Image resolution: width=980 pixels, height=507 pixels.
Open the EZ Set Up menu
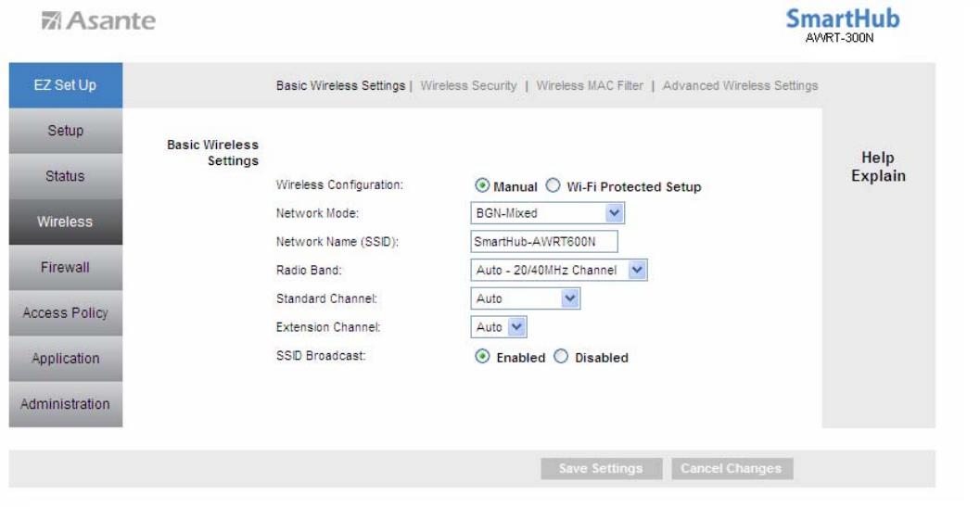[x=66, y=85]
